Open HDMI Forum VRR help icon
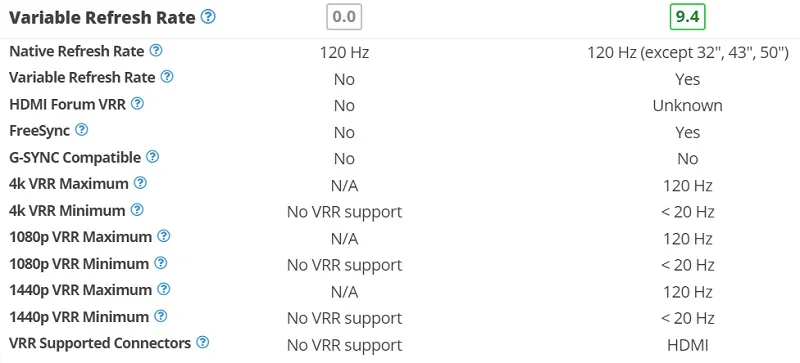This screenshot has height=363, width=800. pos(137,104)
